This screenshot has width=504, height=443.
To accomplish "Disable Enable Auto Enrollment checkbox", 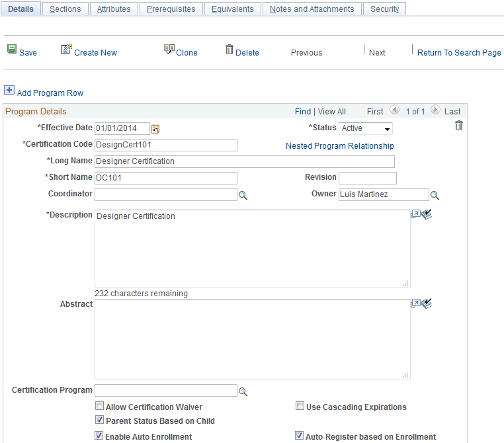I will click(x=99, y=436).
